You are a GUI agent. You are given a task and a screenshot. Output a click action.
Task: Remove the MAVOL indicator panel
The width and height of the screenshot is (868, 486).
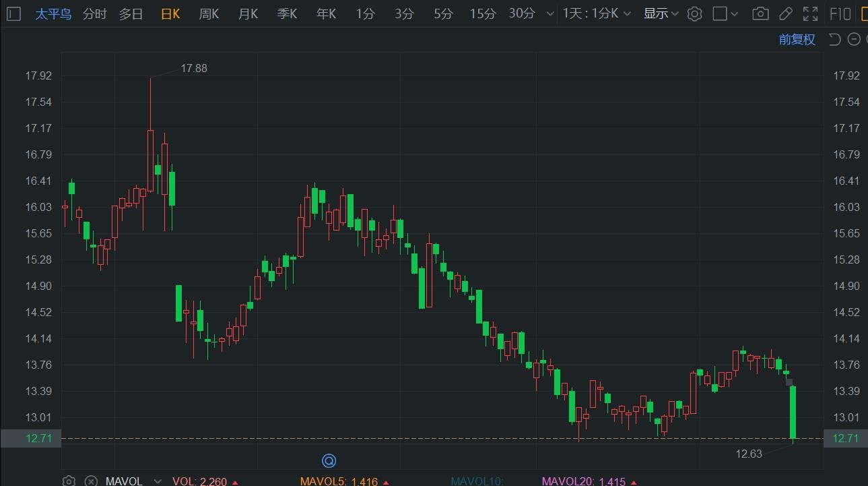[x=91, y=481]
